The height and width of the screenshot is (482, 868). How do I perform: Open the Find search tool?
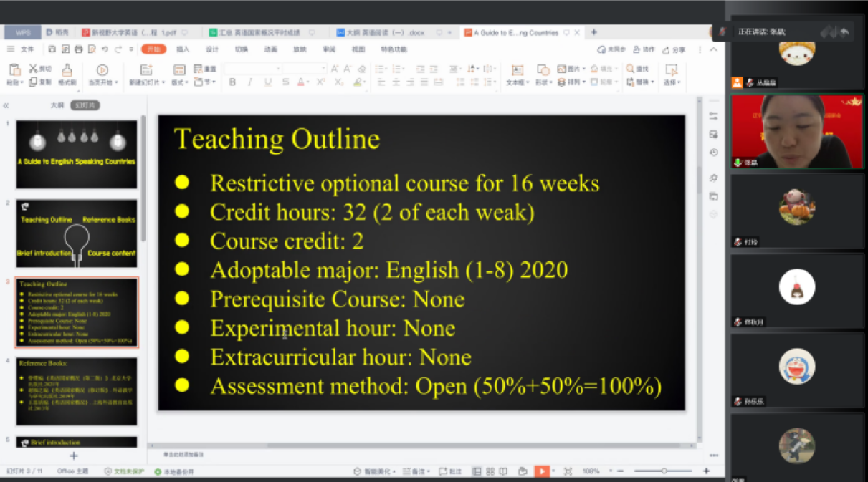[x=637, y=69]
